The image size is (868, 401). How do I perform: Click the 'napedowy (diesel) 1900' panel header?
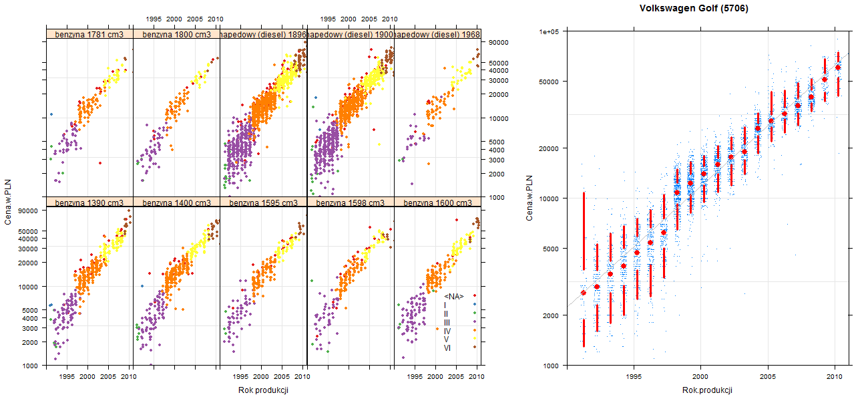[x=351, y=34]
